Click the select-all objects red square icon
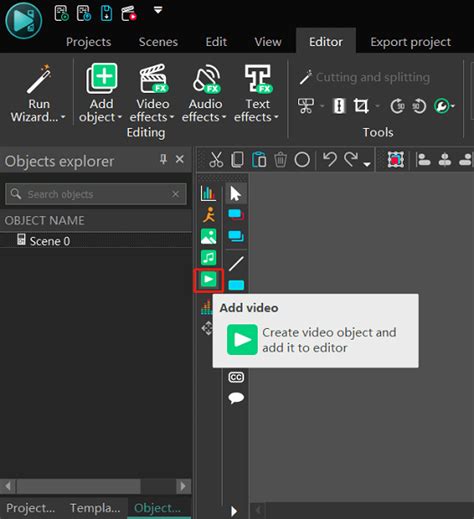Viewport: 474px width, 519px height. click(x=396, y=160)
